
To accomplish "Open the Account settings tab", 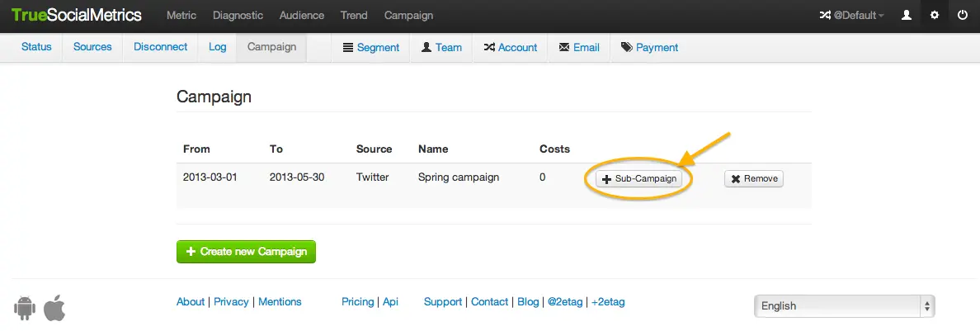I will coord(511,48).
